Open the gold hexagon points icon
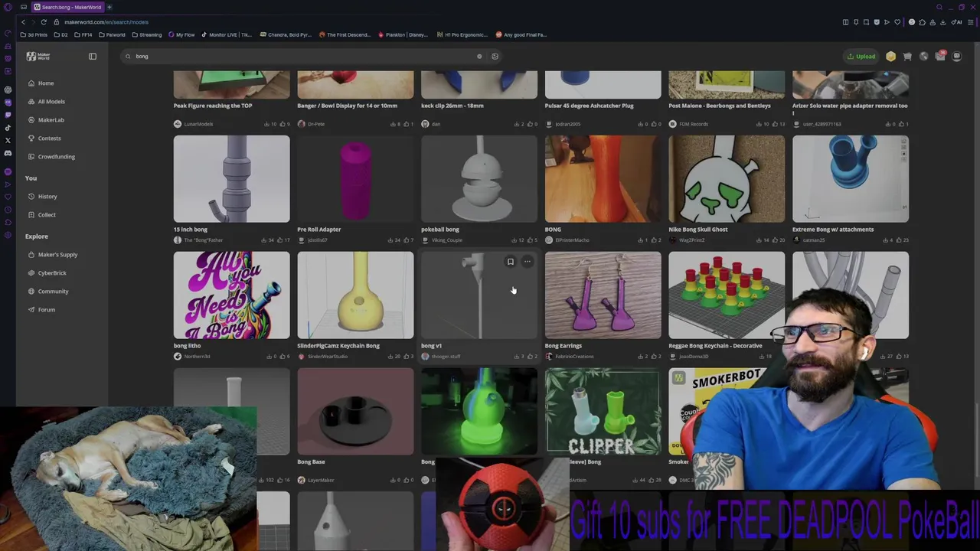 (x=890, y=56)
